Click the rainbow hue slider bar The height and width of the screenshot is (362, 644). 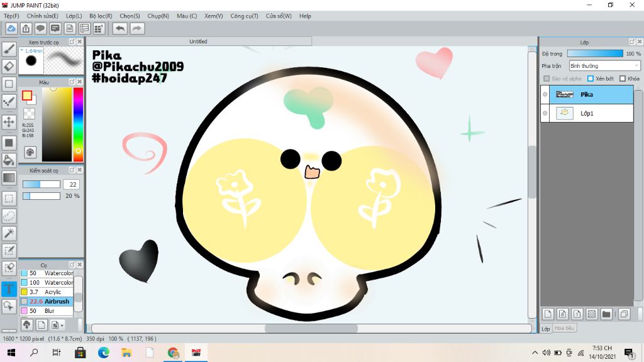[x=78, y=124]
